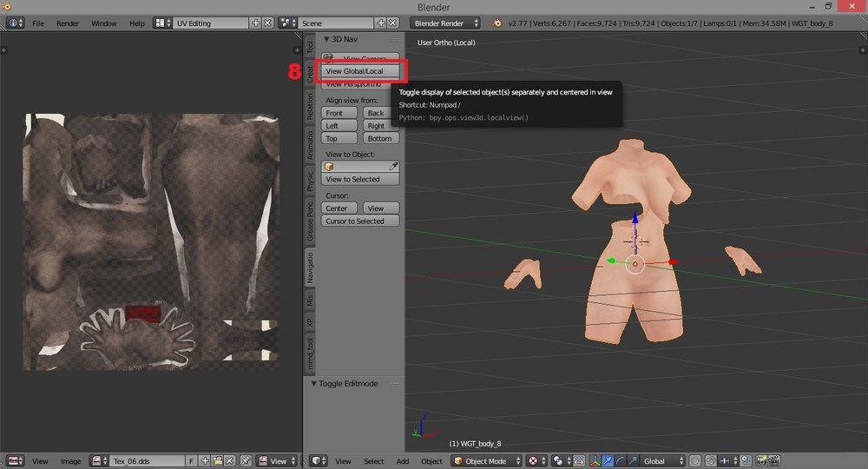Toggle proportional editing circle icon
The height and width of the screenshot is (469, 868).
695,460
